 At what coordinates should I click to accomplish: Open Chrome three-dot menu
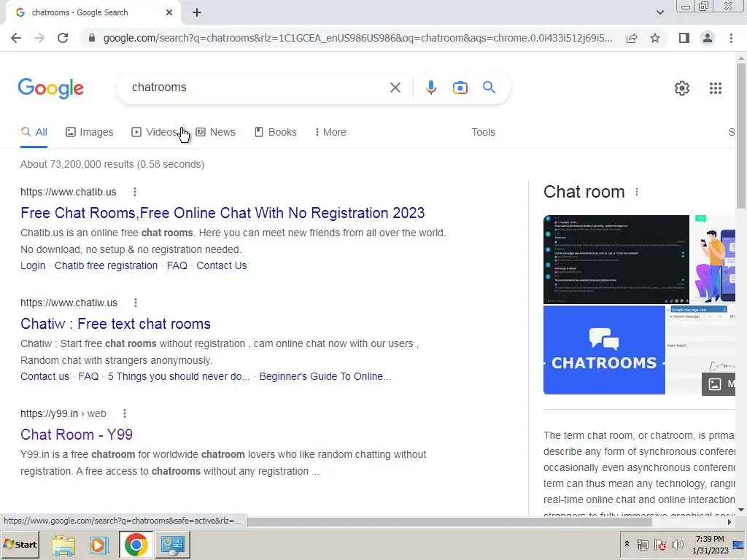[731, 38]
